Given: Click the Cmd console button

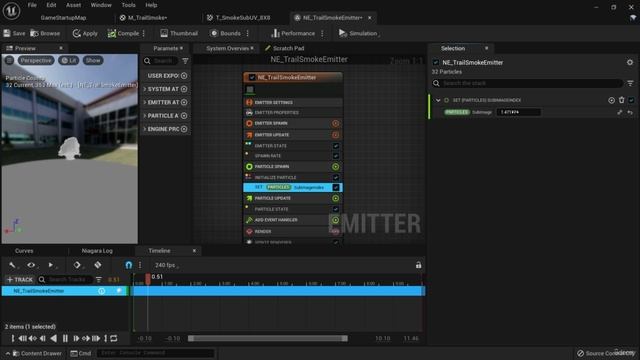Looking at the screenshot, I should tap(81, 353).
